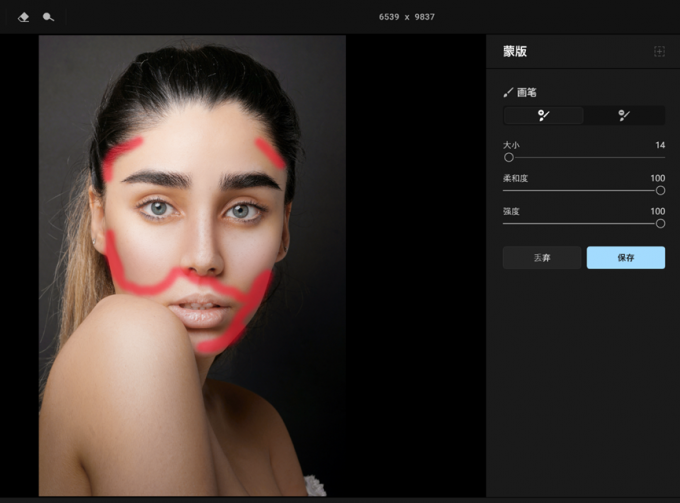680x503 pixels.
Task: Switch to subtract-brush erase mode
Action: click(x=624, y=115)
